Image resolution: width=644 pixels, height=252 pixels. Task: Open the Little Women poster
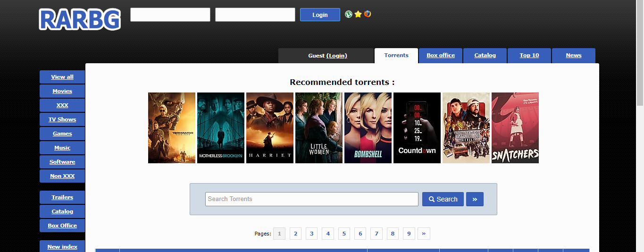tap(319, 128)
